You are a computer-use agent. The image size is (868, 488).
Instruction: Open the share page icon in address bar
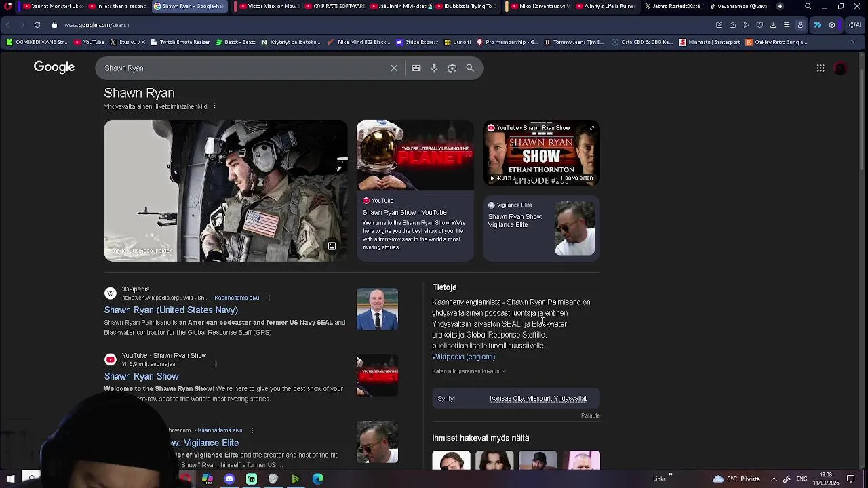tap(719, 25)
